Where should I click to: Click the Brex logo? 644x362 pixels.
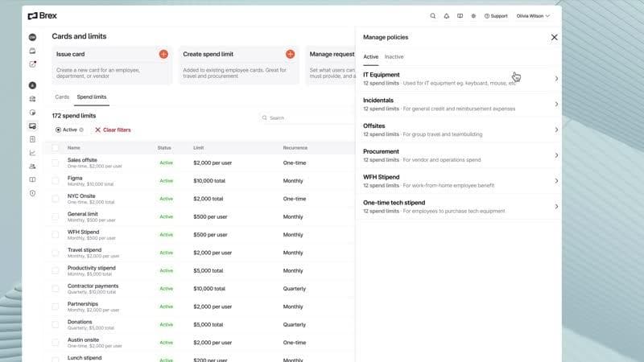coord(43,16)
